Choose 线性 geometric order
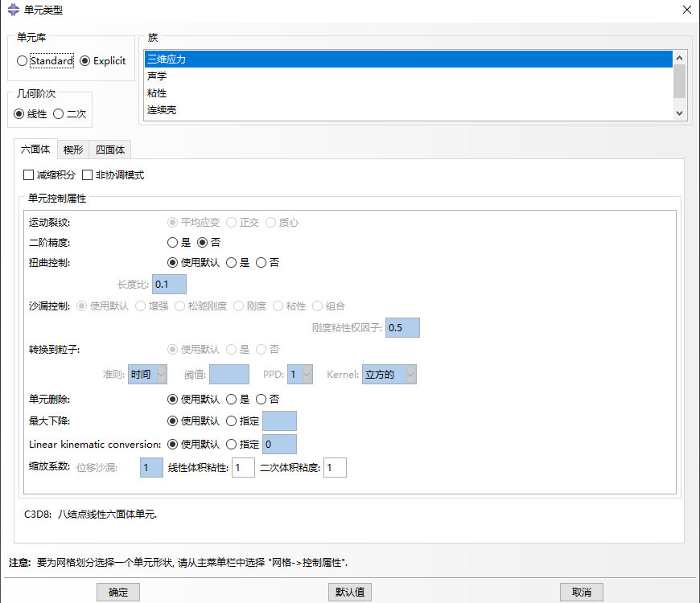700x603 pixels. (x=19, y=113)
